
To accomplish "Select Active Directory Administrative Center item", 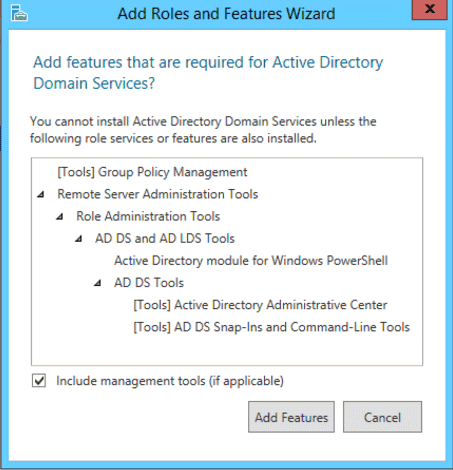I will (260, 305).
